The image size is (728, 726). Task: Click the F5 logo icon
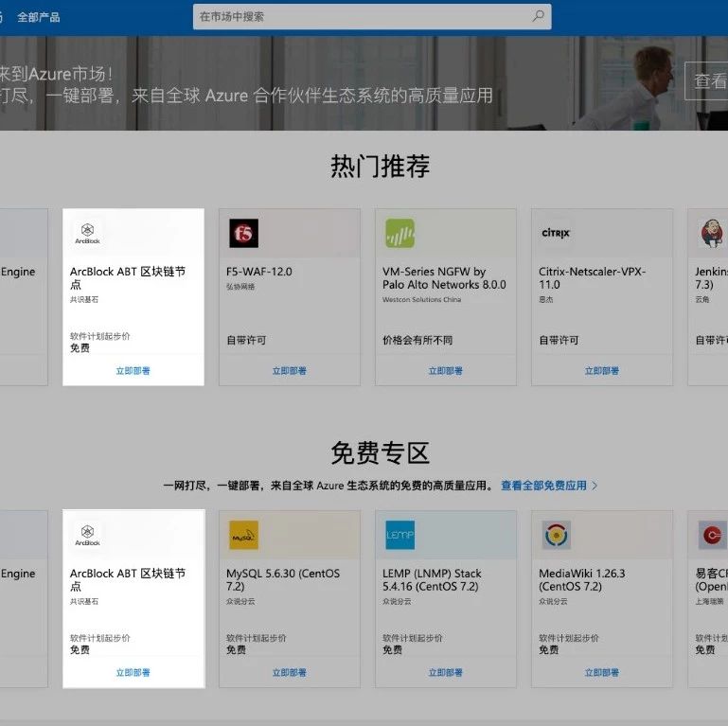(243, 233)
